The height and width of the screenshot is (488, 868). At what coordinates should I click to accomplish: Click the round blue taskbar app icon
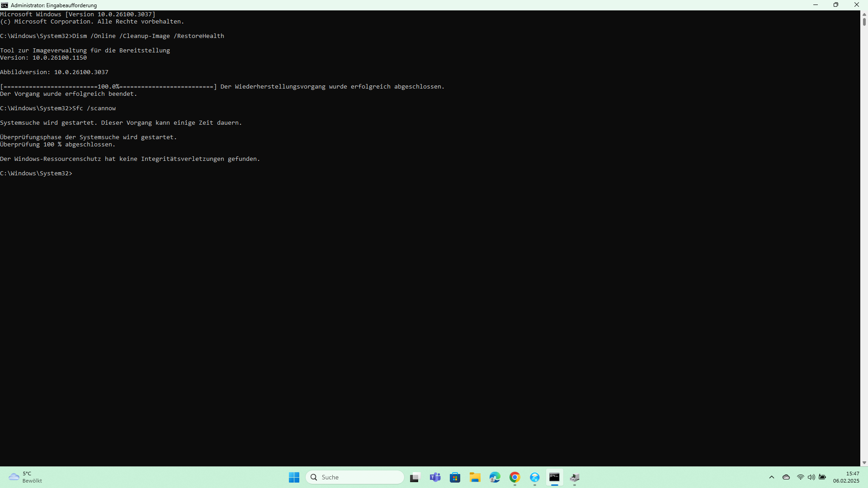coord(534,477)
